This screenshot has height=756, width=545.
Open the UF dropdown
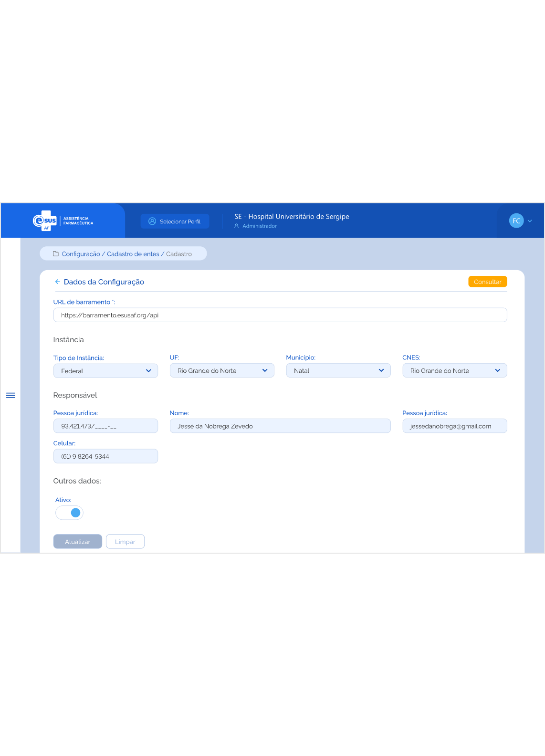coord(222,371)
